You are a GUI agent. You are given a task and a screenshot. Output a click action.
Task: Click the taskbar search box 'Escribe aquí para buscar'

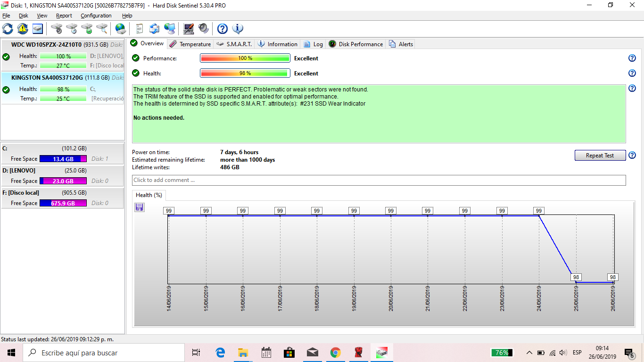click(x=104, y=353)
